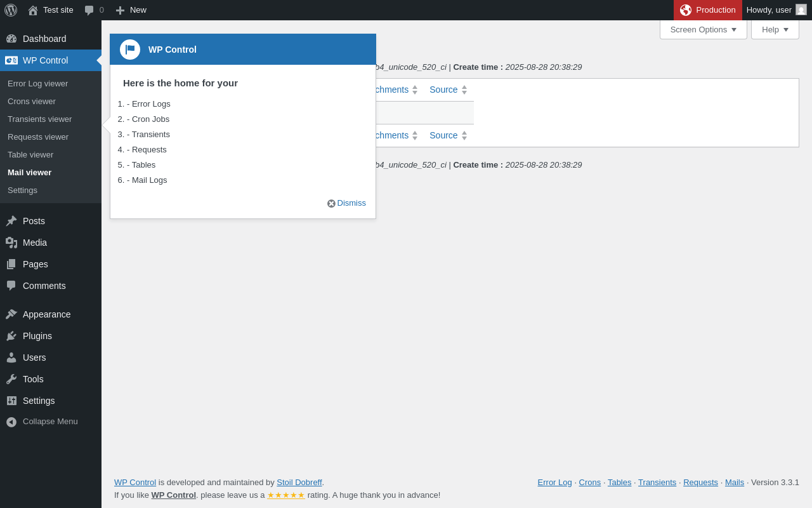Expand the Screen Options panel
Screen dimensions: 812x508
[x=704, y=29]
